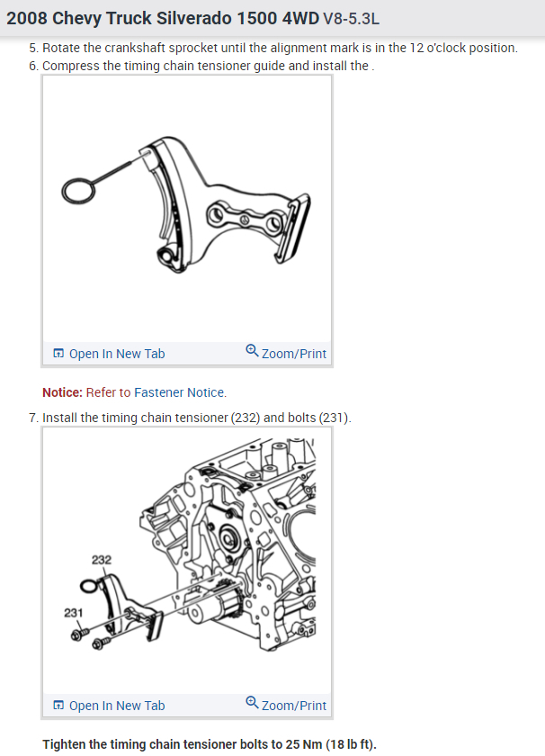Open the Fastener Notice link

[x=179, y=392]
